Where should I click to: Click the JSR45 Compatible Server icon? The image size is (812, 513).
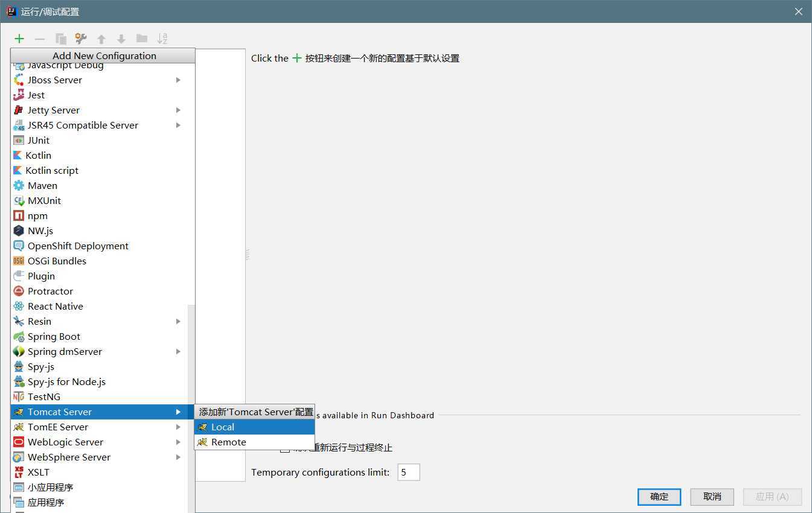pyautogui.click(x=19, y=125)
